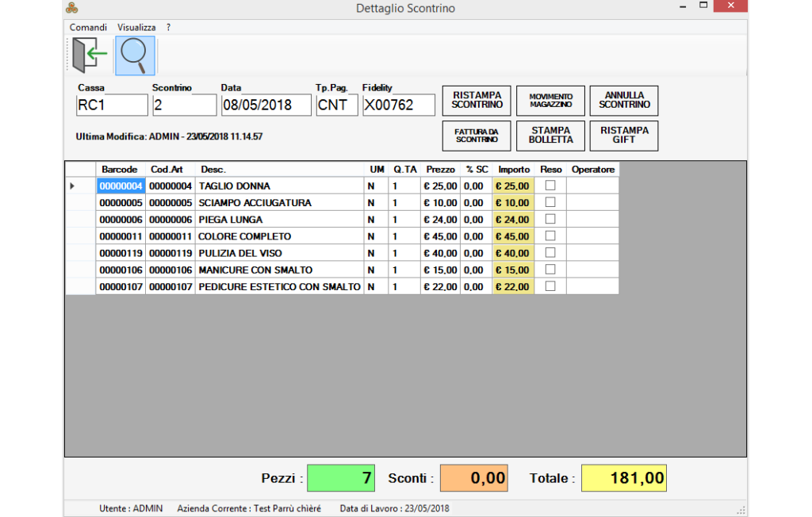Viewport: 812px width, 517px height.
Task: Click the Fidelity input field
Action: 399,105
